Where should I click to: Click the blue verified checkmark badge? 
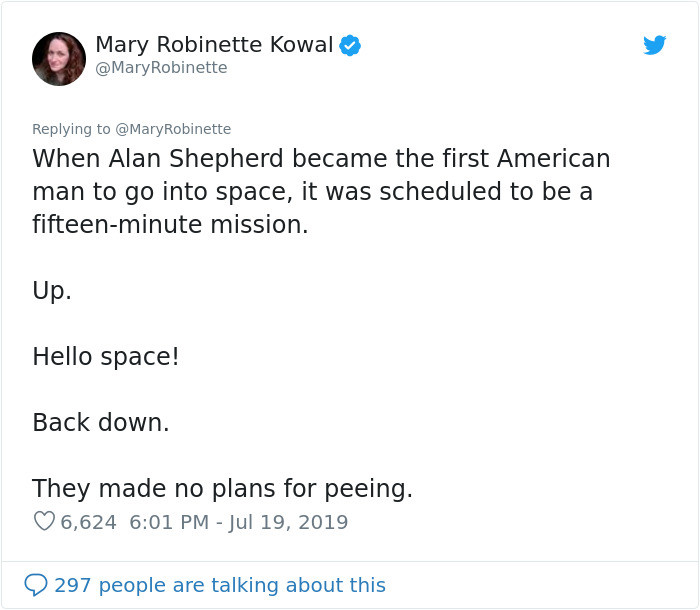coord(350,45)
